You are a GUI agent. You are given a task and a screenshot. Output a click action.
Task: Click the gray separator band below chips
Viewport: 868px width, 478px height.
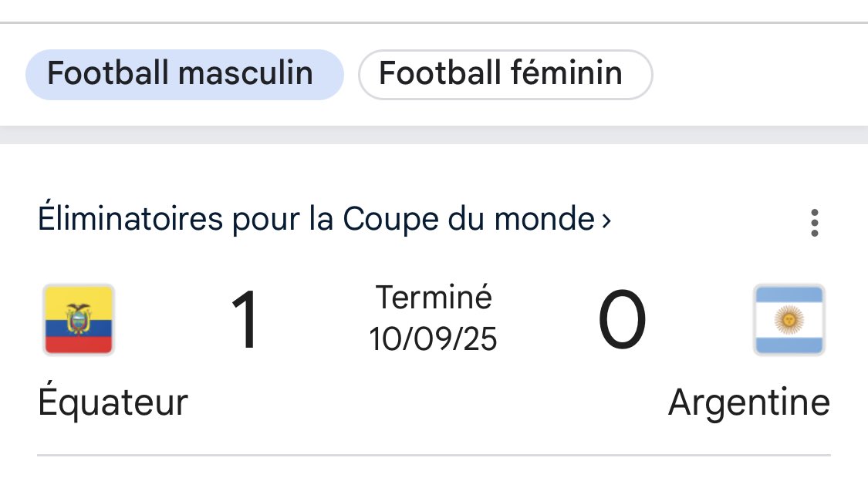pos(434,135)
